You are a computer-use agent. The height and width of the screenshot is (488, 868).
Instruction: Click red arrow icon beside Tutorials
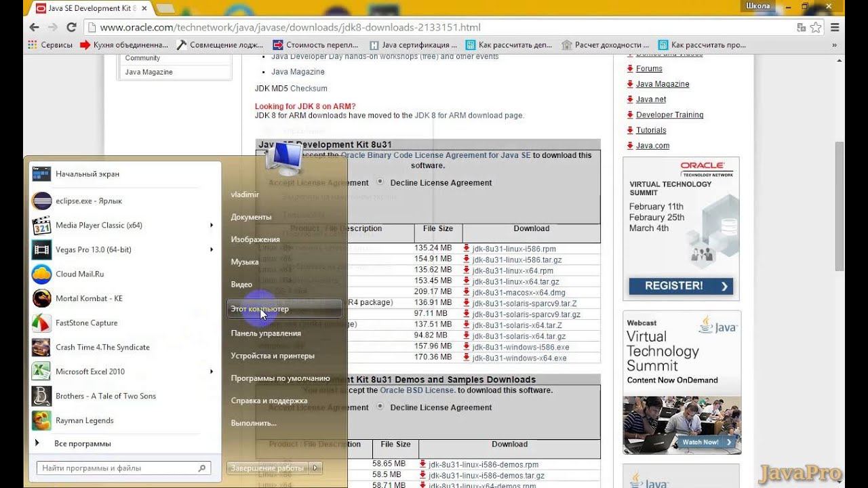[630, 130]
